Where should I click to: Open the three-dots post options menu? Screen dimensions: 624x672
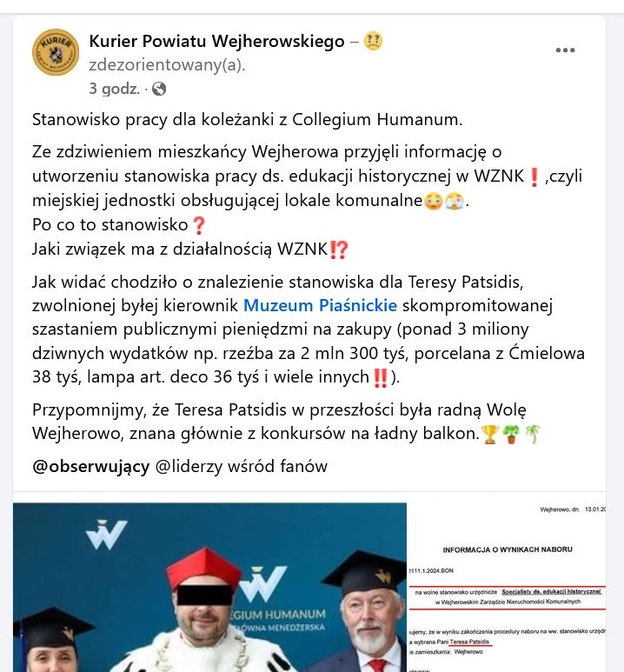pyautogui.click(x=565, y=50)
